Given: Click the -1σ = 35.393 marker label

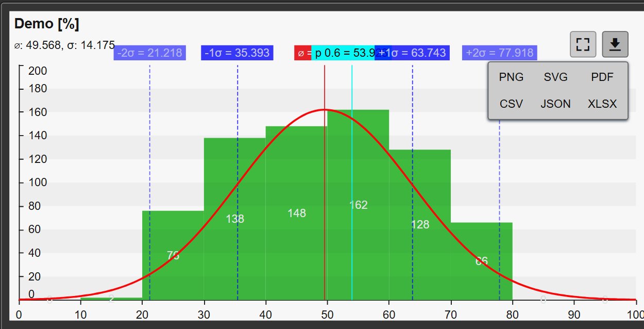Looking at the screenshot, I should tap(237, 53).
